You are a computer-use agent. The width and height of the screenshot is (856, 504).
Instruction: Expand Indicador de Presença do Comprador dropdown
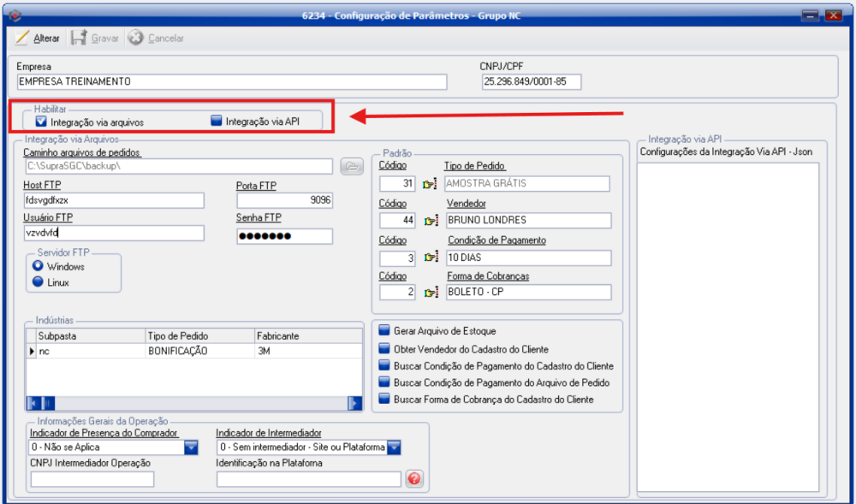point(191,447)
